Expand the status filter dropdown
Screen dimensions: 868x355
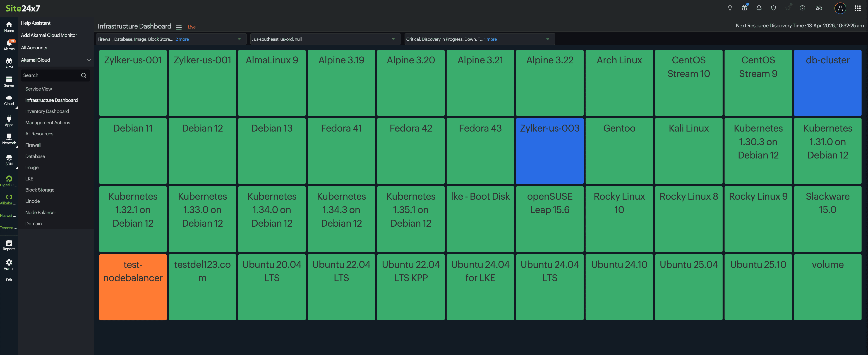548,39
